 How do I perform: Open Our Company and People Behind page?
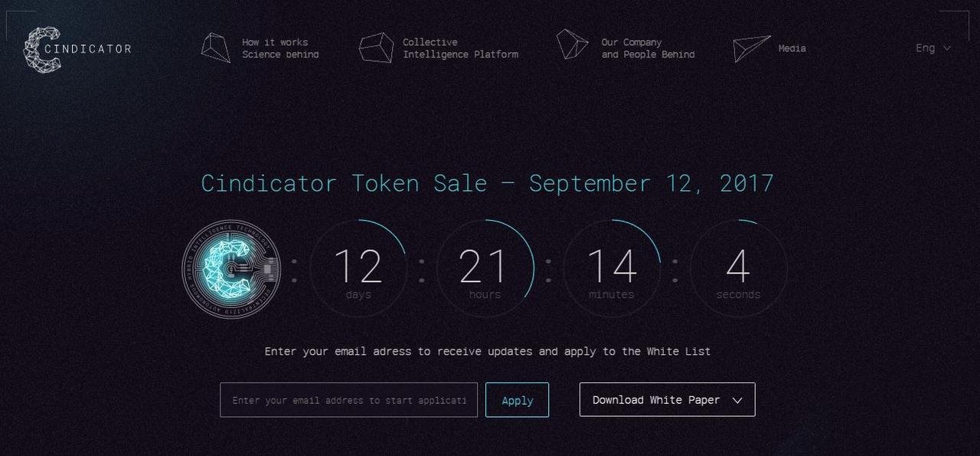tap(648, 48)
